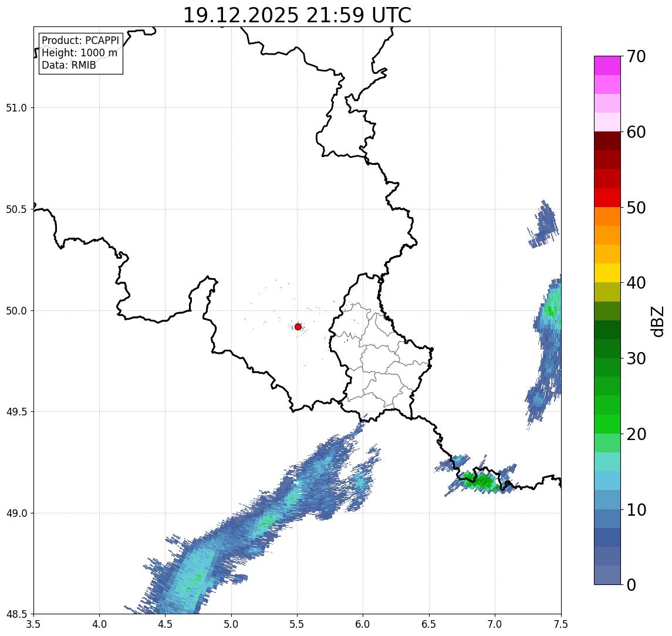Click the longitude 6.5 axis label
This screenshot has width=672, height=636.
point(429,624)
